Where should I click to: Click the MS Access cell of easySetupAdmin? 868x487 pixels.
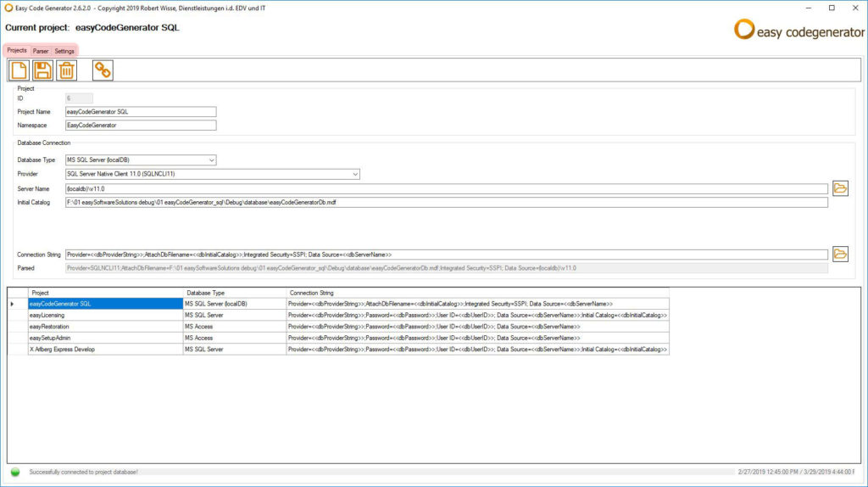235,338
